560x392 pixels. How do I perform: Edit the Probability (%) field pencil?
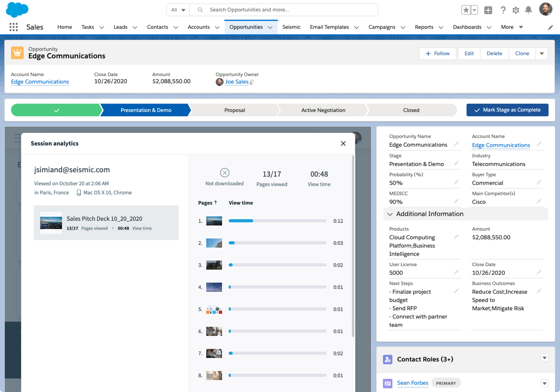click(x=456, y=182)
